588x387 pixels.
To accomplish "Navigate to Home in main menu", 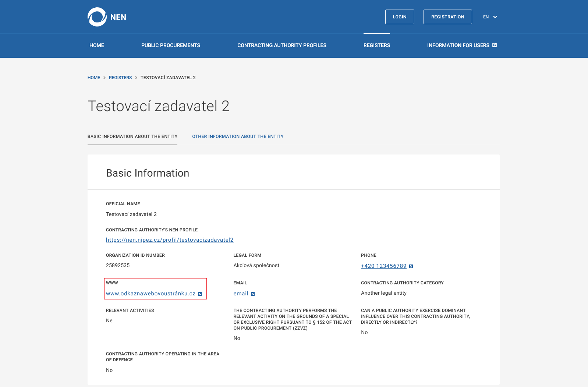I will 97,45.
